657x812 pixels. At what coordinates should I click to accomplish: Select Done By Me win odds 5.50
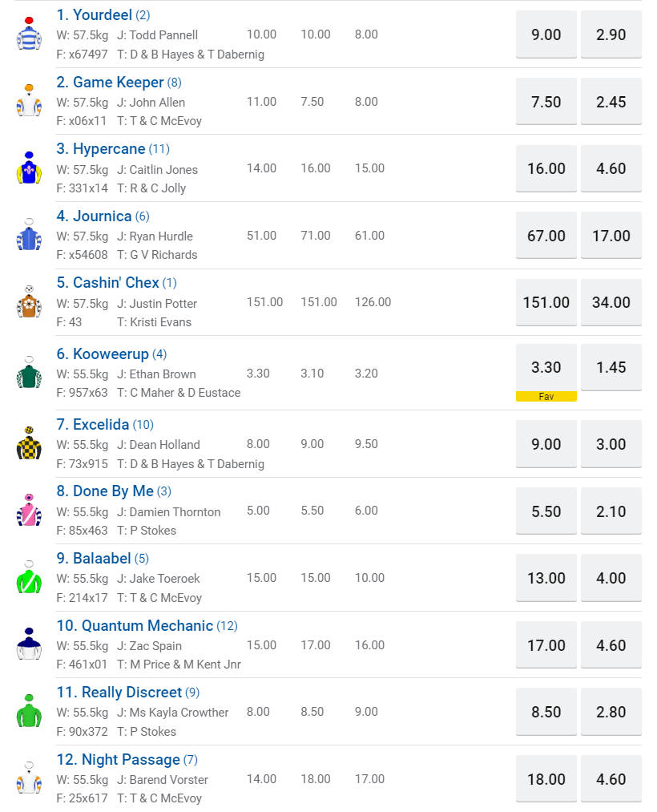coord(546,511)
